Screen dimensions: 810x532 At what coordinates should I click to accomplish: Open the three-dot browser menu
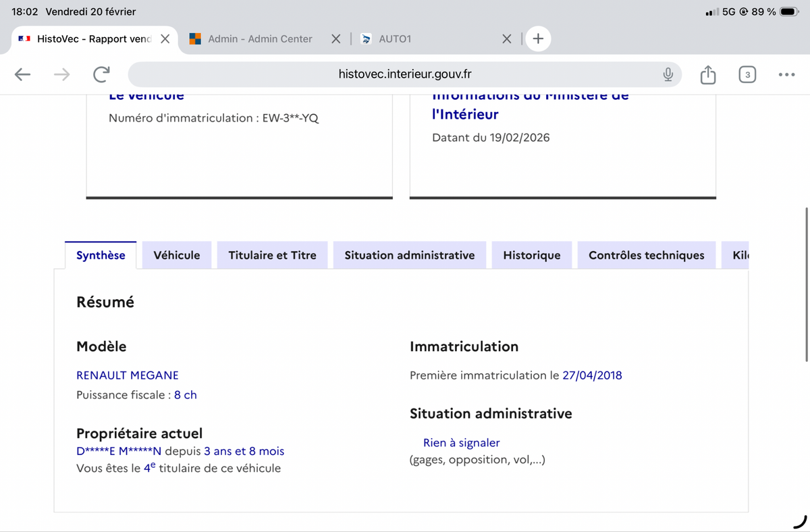pos(786,74)
